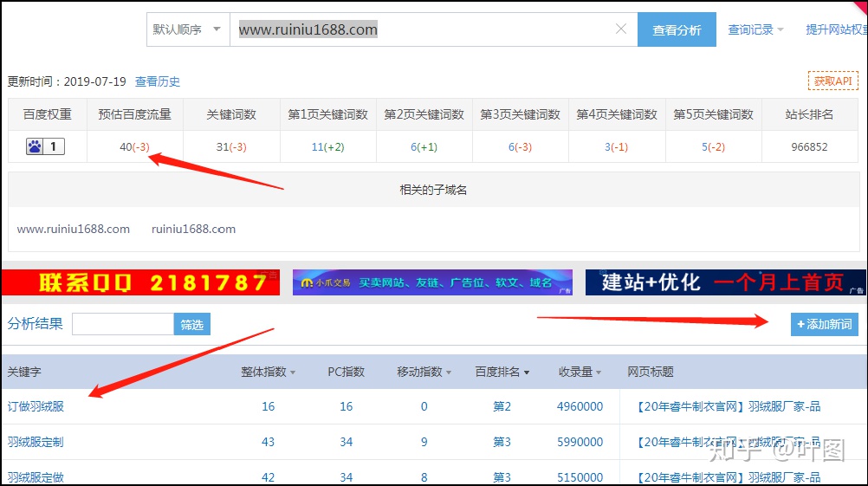This screenshot has height=486, width=868.
Task: Open the 订做羽绒服 keyword link
Action: click(x=36, y=406)
